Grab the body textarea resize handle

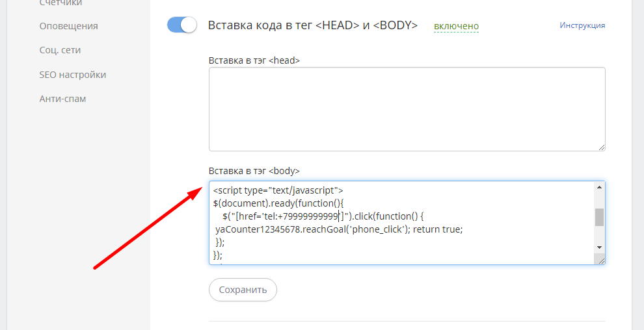(602, 260)
